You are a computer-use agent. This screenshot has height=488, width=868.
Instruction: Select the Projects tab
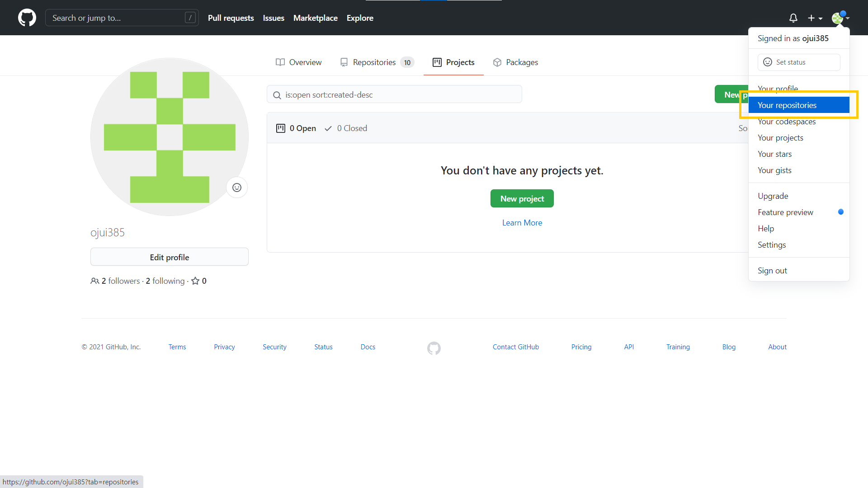click(x=453, y=62)
